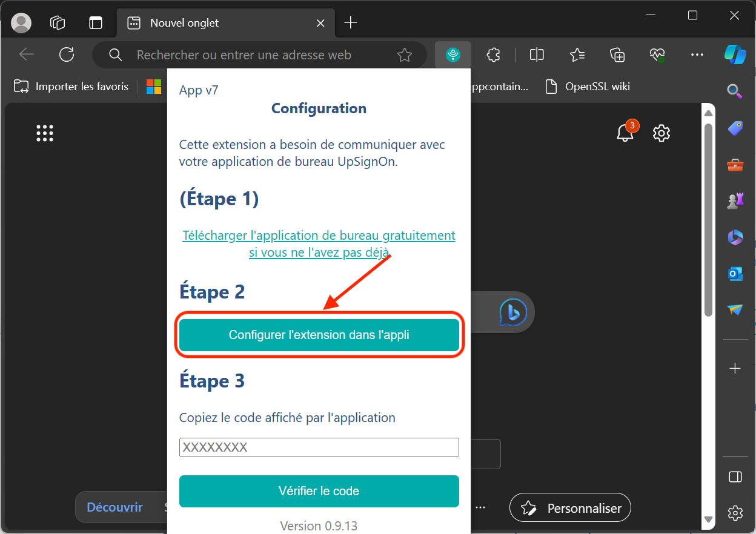Toggle split screen view icon
Viewport: 756px width, 534px height.
point(536,55)
